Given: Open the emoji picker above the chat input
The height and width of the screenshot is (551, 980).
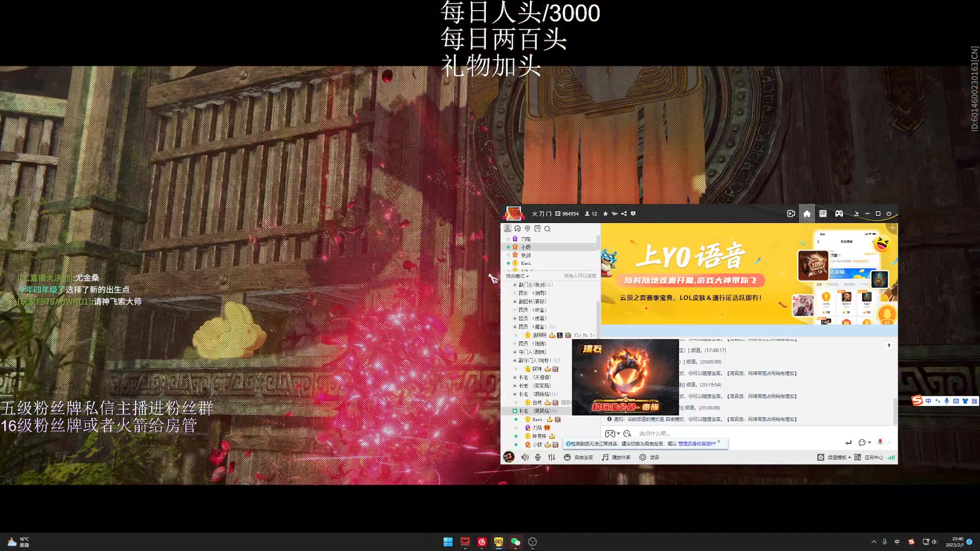Looking at the screenshot, I should click(x=627, y=434).
